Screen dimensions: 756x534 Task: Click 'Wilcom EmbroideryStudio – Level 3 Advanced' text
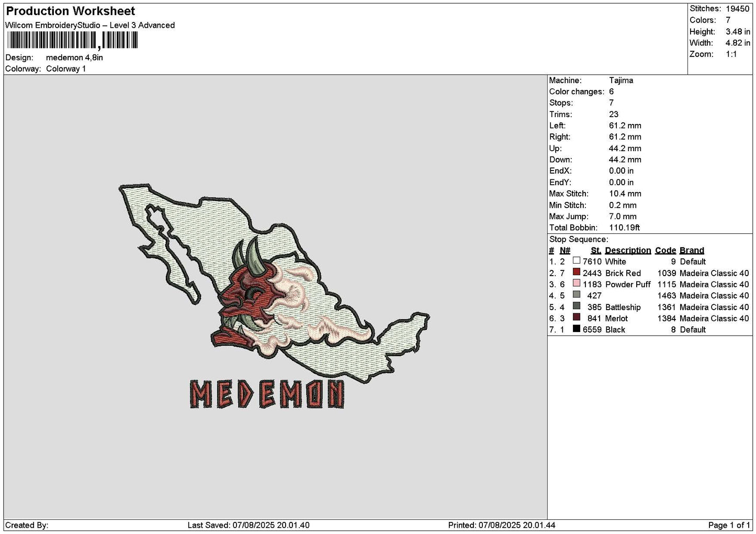90,25
